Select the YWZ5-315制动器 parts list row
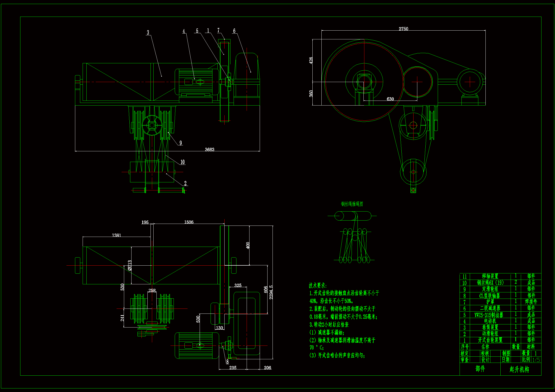The width and height of the screenshot is (555, 392). tap(489, 315)
